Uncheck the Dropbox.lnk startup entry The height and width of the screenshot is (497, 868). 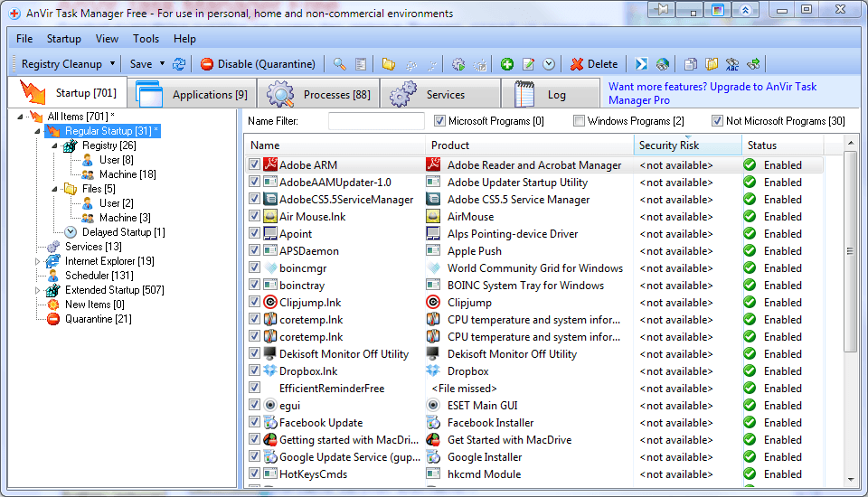pyautogui.click(x=255, y=371)
